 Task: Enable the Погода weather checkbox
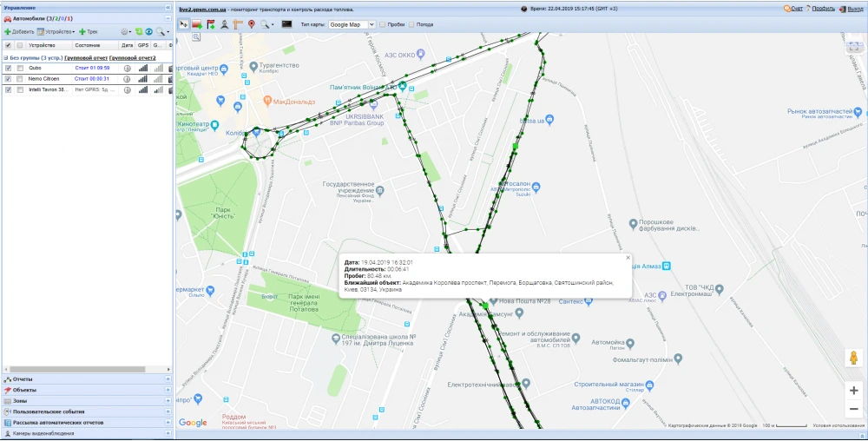[411, 24]
